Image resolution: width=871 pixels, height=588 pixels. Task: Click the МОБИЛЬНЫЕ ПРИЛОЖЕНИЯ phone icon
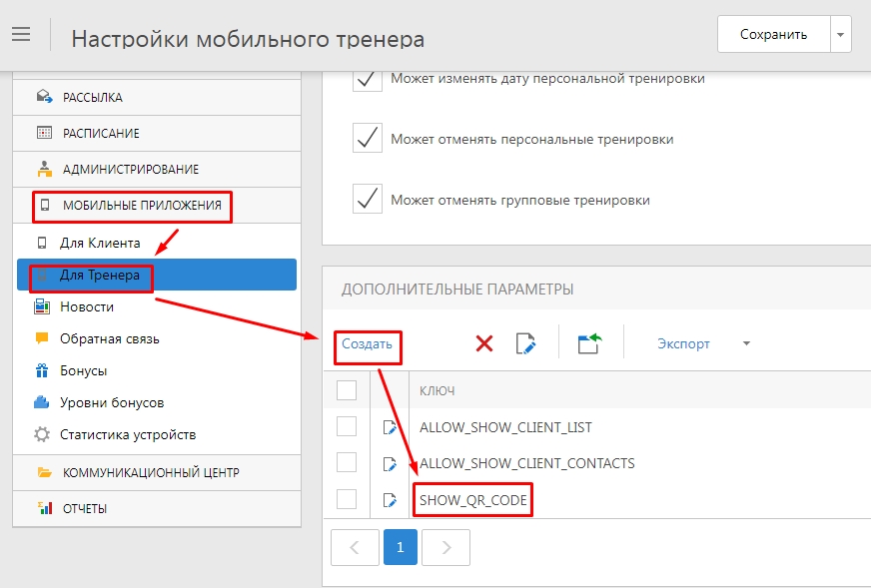tap(45, 205)
